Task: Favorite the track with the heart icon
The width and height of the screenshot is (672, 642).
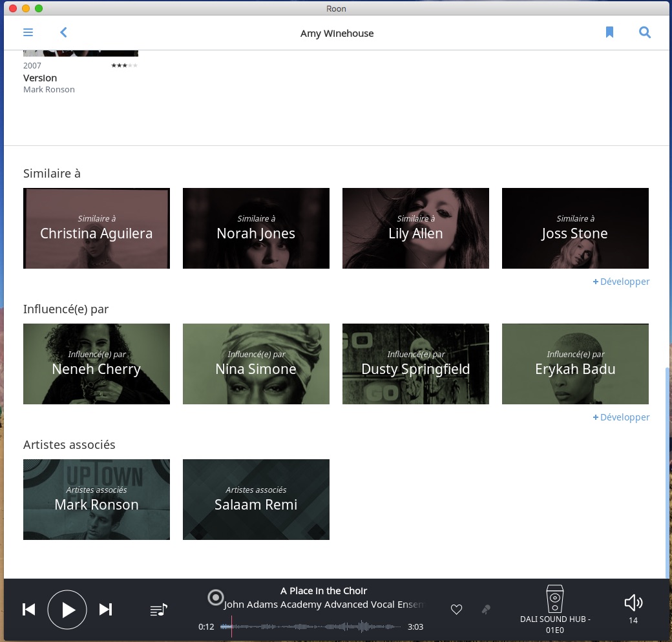Action: (x=456, y=609)
